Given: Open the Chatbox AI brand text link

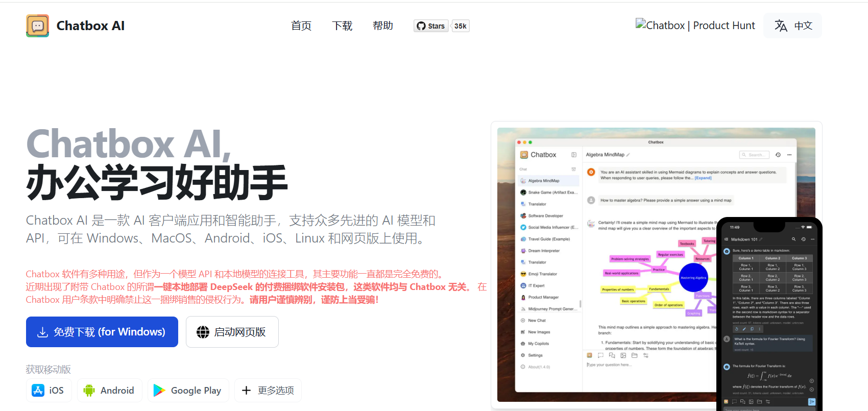Looking at the screenshot, I should click(x=90, y=26).
